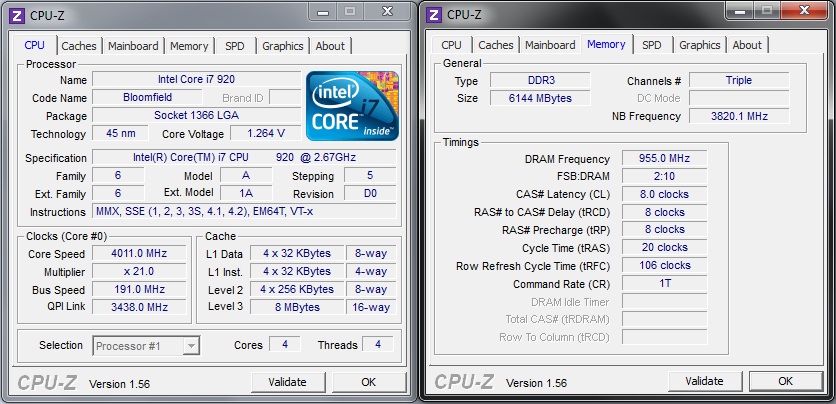Switch to CPU tab in right CPU-Z window
Viewport: 836px width, 404px height.
point(452,45)
